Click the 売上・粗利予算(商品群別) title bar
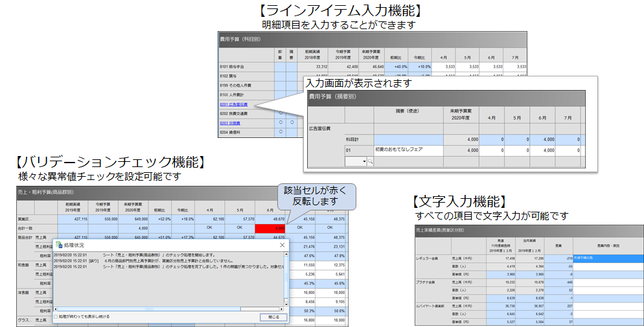The width and height of the screenshot is (644, 327). pyautogui.click(x=148, y=192)
